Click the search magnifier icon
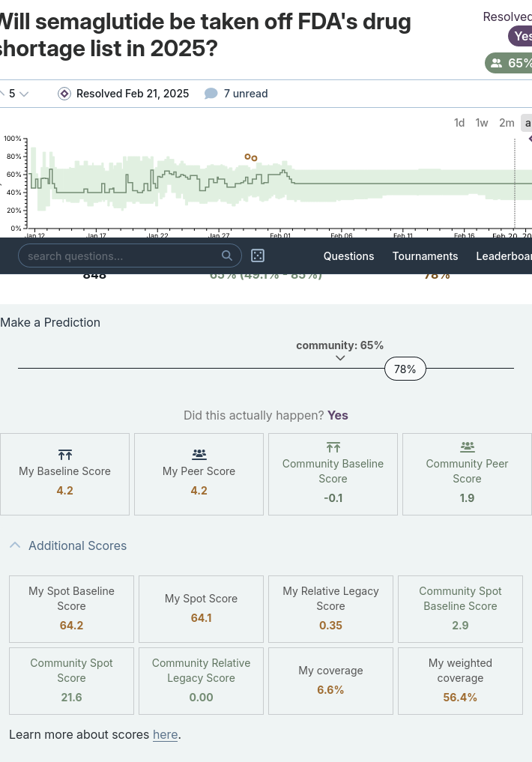This screenshot has width=532, height=762. pyautogui.click(x=227, y=255)
